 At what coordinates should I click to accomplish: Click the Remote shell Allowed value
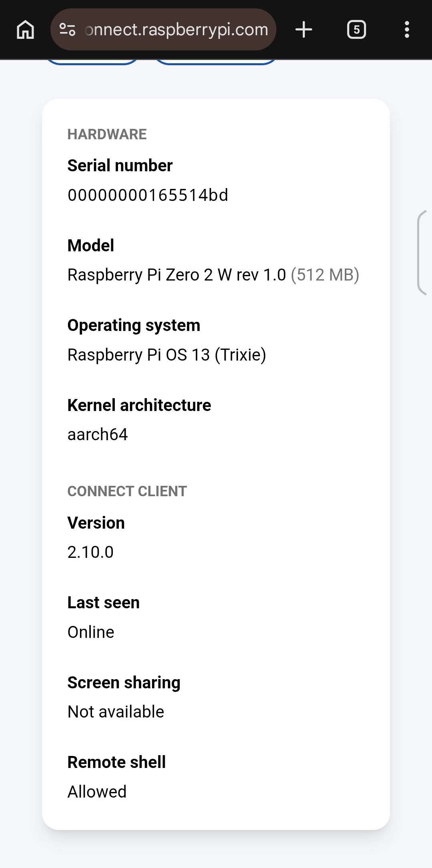[x=97, y=792]
